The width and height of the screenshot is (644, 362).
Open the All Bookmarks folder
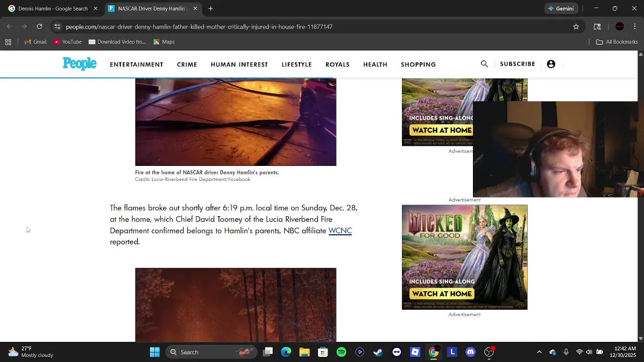(x=617, y=42)
